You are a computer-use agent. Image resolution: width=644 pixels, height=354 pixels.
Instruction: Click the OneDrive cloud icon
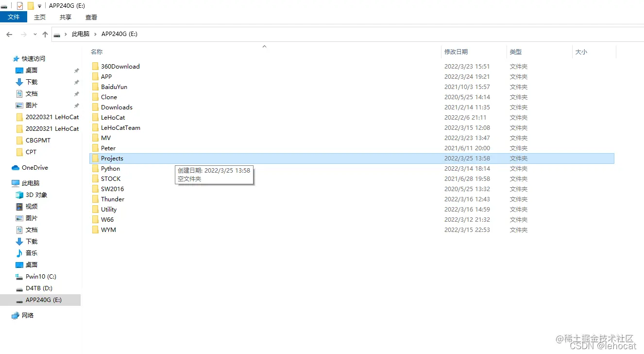(x=16, y=167)
